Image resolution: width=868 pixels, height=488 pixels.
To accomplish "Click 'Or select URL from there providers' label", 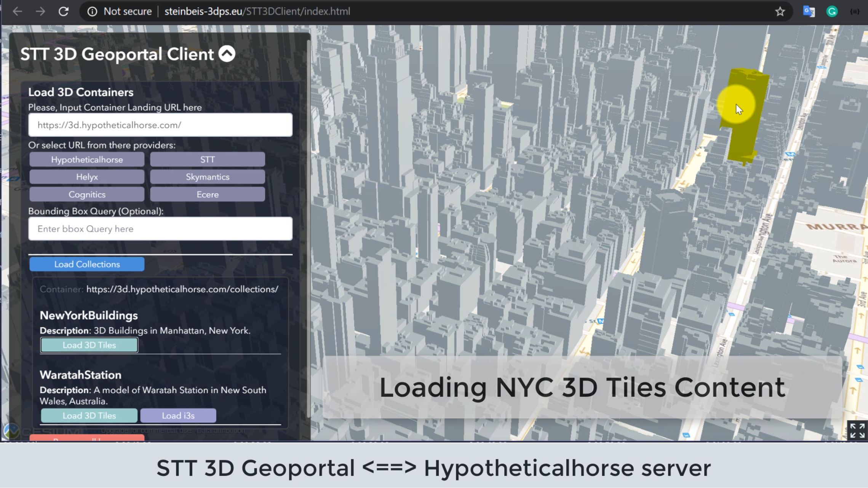I will (x=102, y=145).
